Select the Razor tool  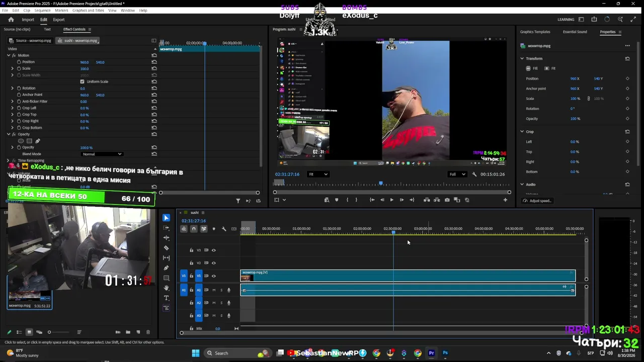click(x=167, y=248)
